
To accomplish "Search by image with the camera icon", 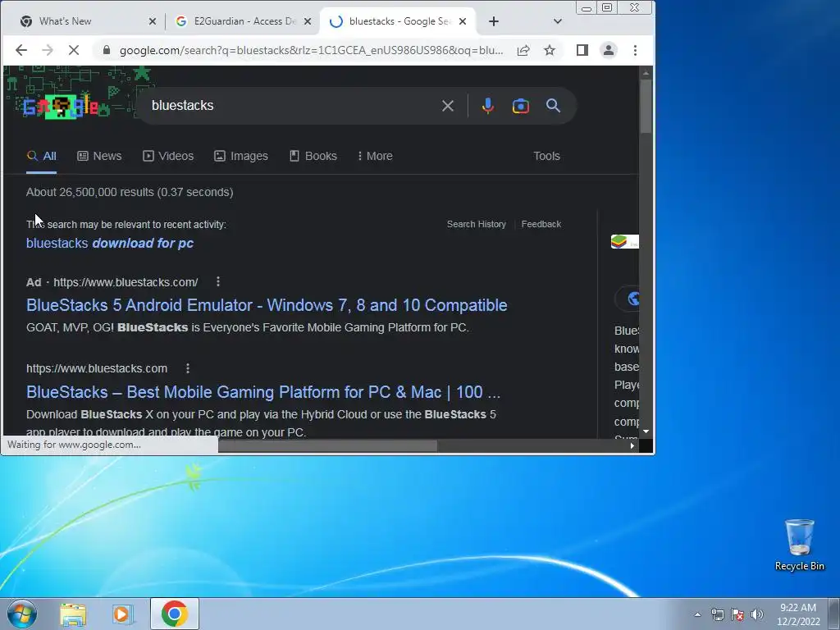I will pyautogui.click(x=521, y=106).
